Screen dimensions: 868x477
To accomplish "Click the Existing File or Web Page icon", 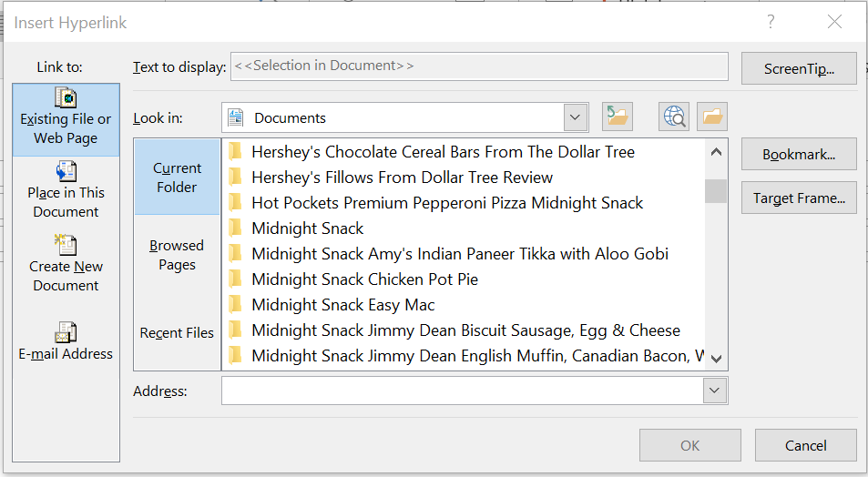I will 66,97.
